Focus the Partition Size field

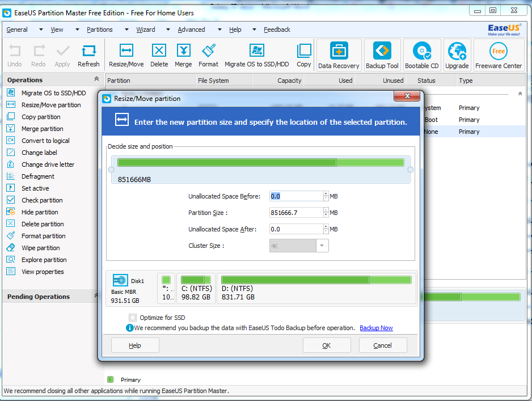click(x=296, y=213)
